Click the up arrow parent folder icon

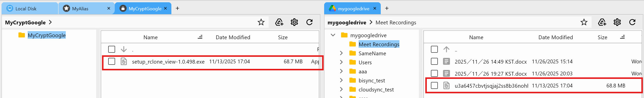click(x=446, y=49)
